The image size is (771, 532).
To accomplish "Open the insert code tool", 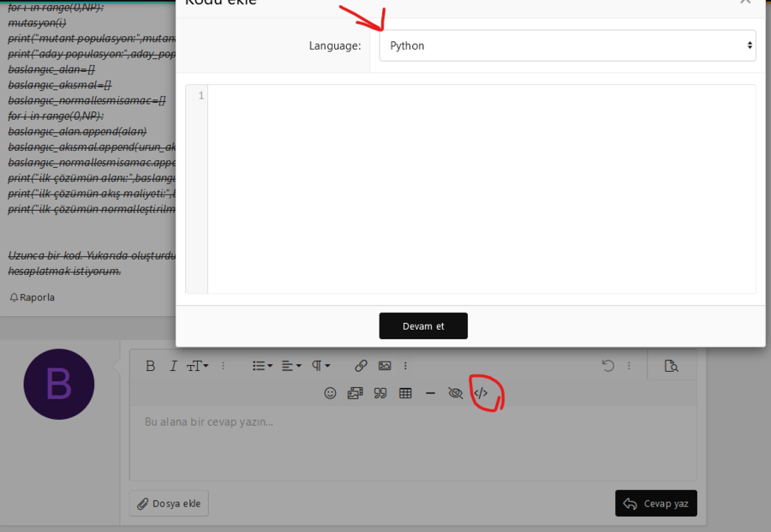I will [481, 393].
